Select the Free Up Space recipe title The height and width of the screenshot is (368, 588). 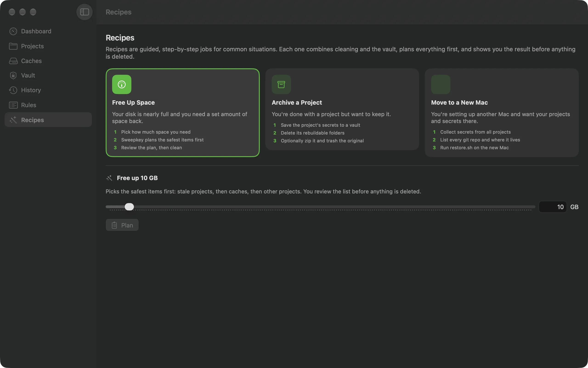tap(133, 103)
